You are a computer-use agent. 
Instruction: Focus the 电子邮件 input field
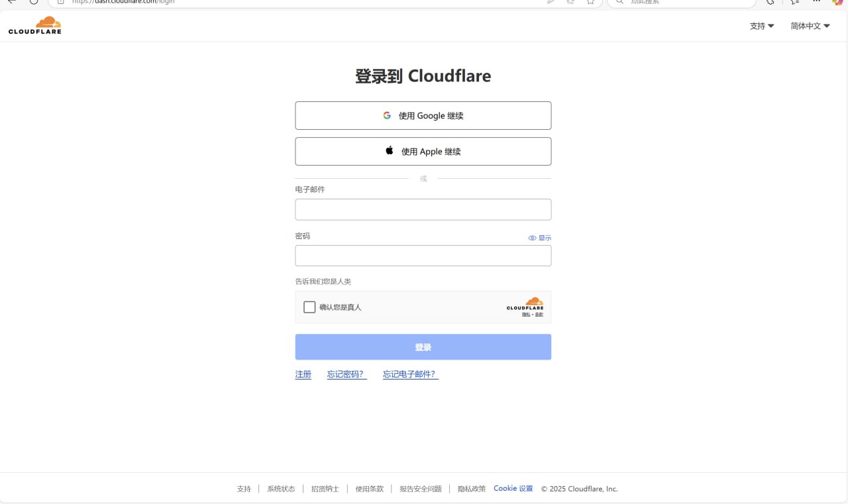point(423,209)
